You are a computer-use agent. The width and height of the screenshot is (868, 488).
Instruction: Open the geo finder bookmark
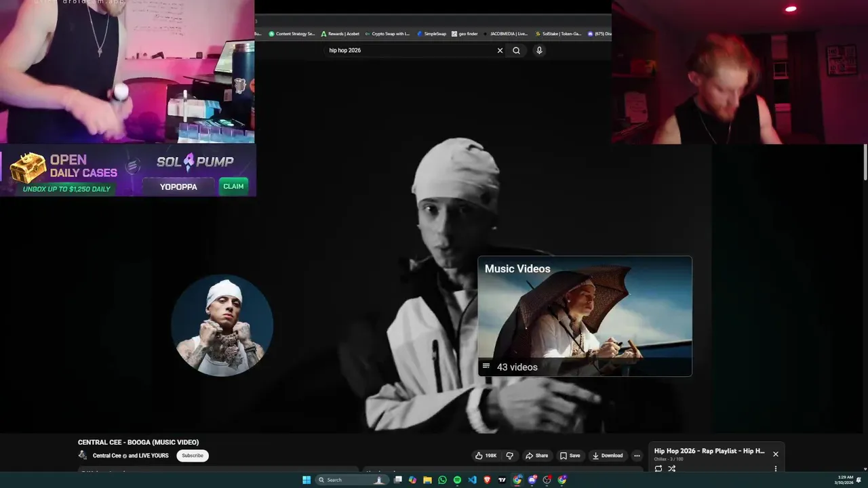(x=465, y=33)
